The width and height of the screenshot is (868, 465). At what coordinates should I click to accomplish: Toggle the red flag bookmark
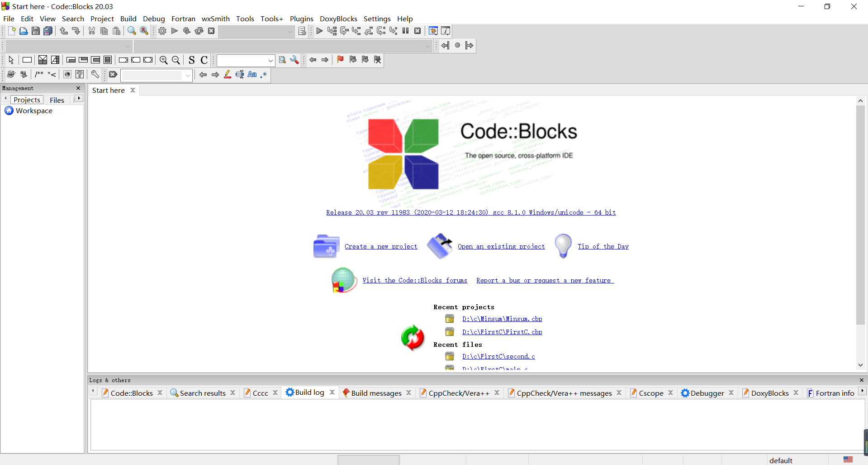pos(341,60)
